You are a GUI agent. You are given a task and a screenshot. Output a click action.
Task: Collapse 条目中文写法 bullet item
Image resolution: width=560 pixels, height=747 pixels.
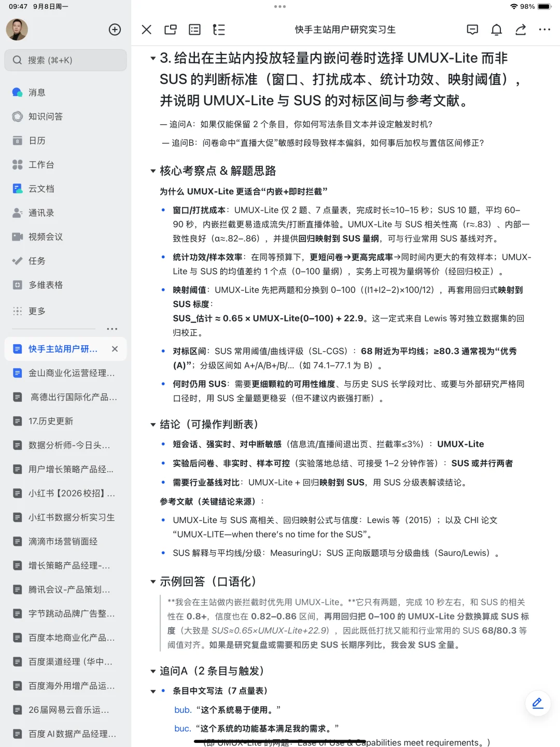[153, 691]
